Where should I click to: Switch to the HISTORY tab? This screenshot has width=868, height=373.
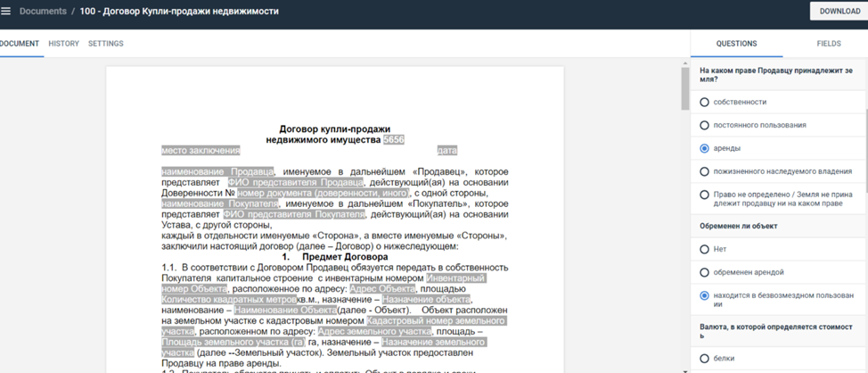pos(63,44)
